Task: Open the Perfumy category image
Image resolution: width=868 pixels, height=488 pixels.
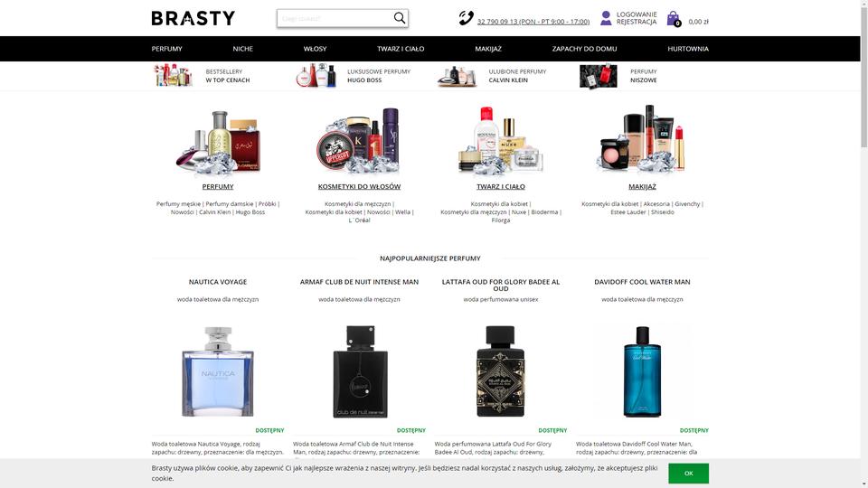Action: [218, 141]
